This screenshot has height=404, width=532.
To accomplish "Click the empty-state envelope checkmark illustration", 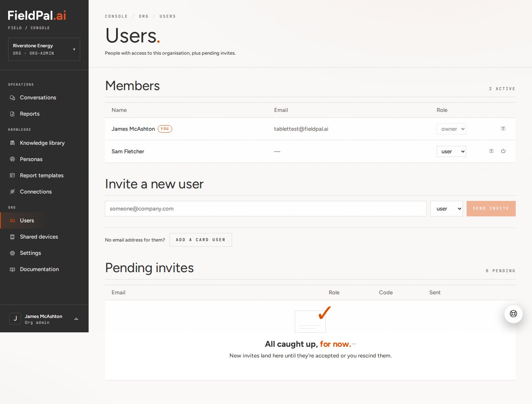I will point(313,319).
